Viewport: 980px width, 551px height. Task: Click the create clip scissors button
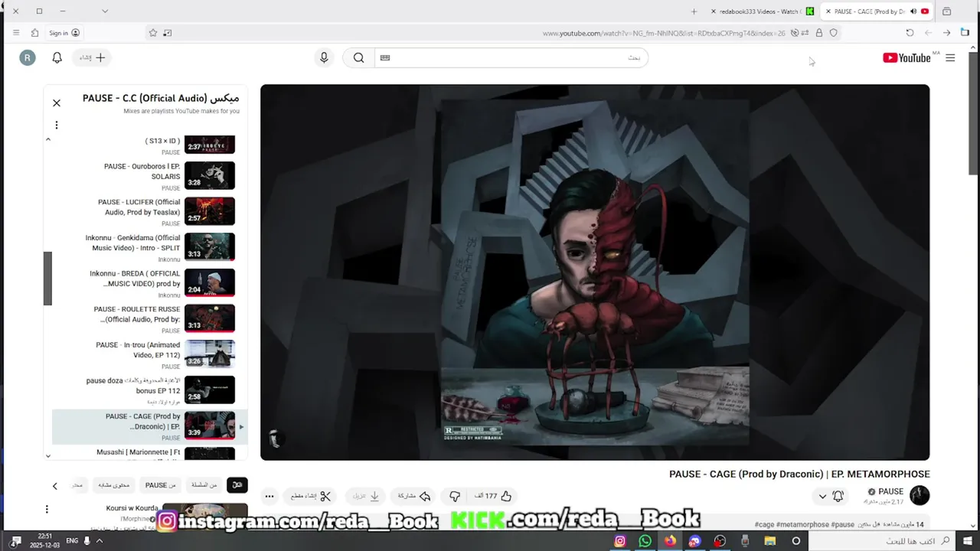point(311,496)
